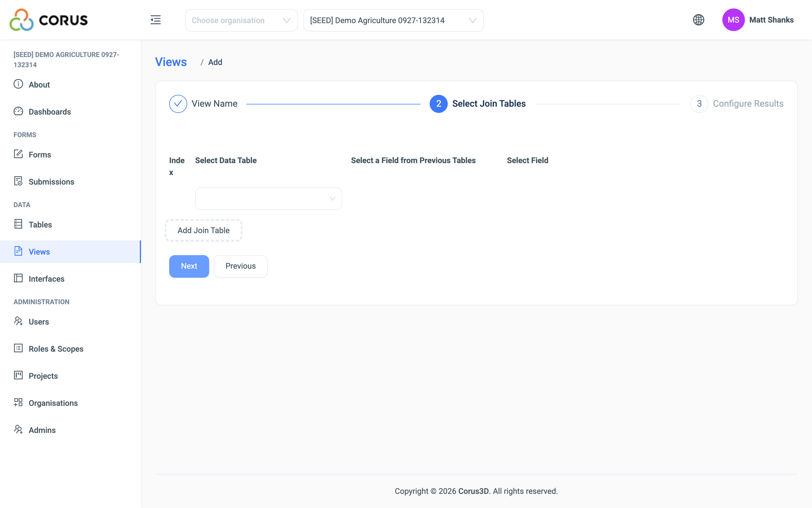
Task: Click the Forms edit icon
Action: (x=18, y=154)
